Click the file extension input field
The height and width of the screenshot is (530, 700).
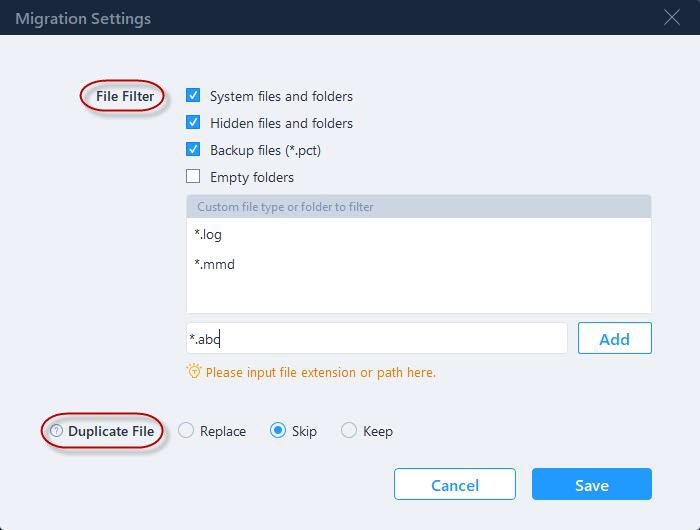376,339
